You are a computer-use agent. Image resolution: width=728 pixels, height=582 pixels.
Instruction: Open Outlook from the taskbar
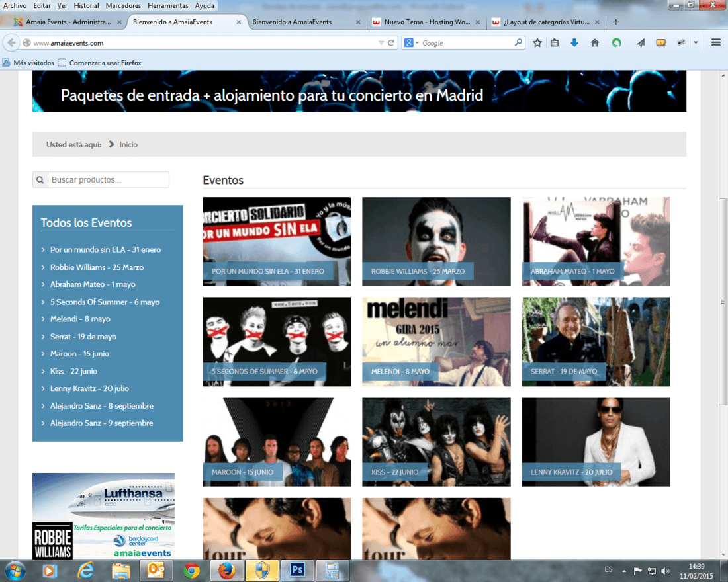[x=156, y=570]
